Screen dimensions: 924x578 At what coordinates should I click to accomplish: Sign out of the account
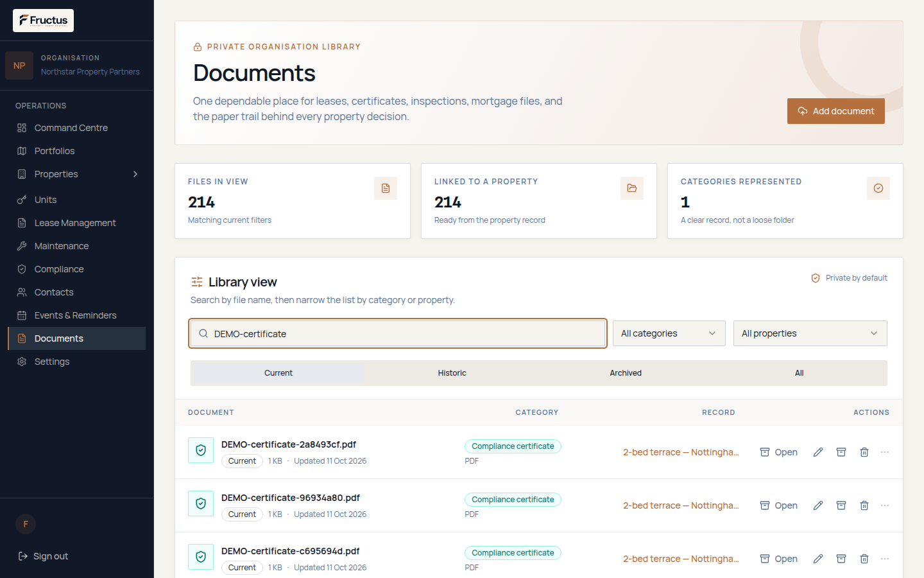pos(43,556)
